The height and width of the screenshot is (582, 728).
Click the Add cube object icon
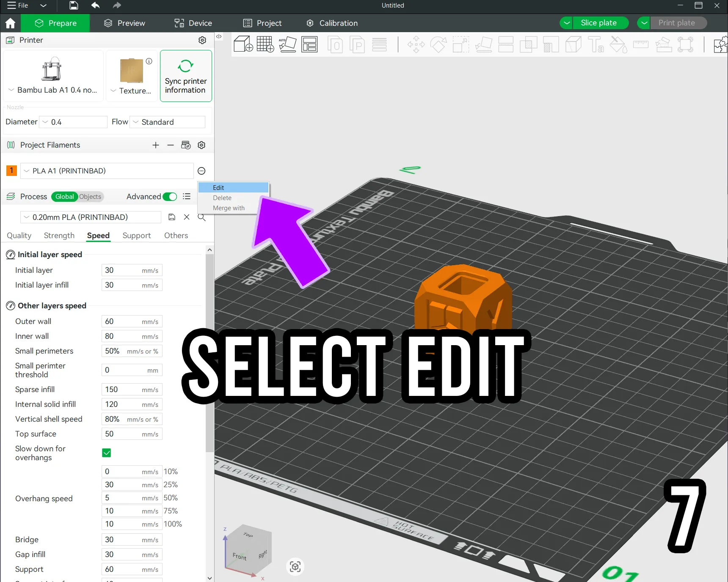(x=243, y=44)
